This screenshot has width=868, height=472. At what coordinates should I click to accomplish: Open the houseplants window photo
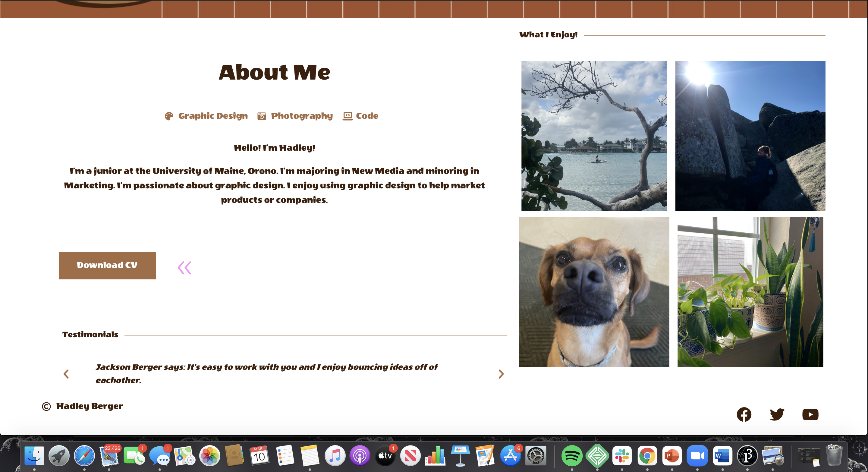coord(750,292)
